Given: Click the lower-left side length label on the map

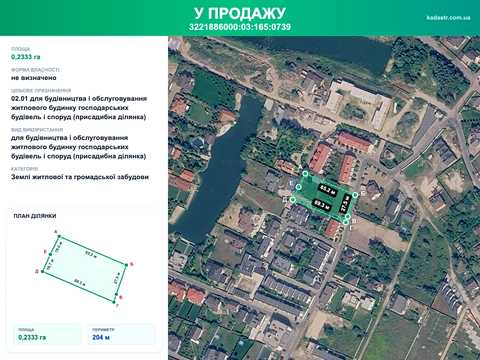Looking at the screenshot, I should tap(321, 205).
